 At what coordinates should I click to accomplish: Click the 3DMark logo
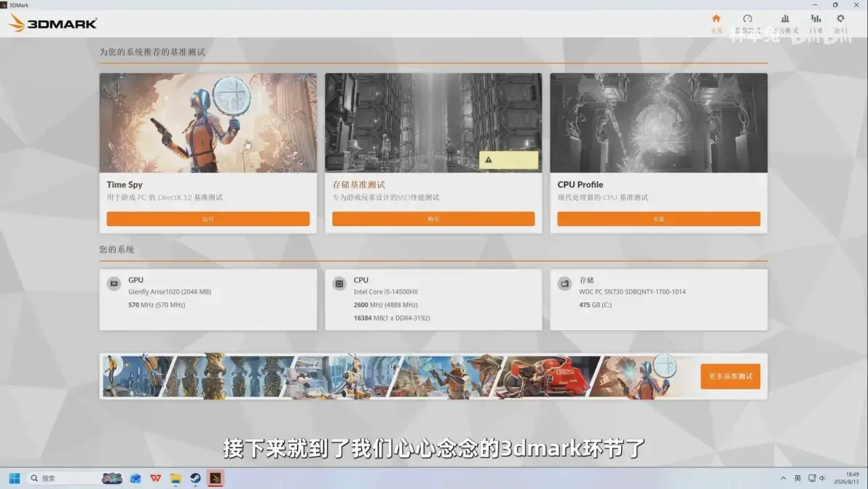[53, 23]
